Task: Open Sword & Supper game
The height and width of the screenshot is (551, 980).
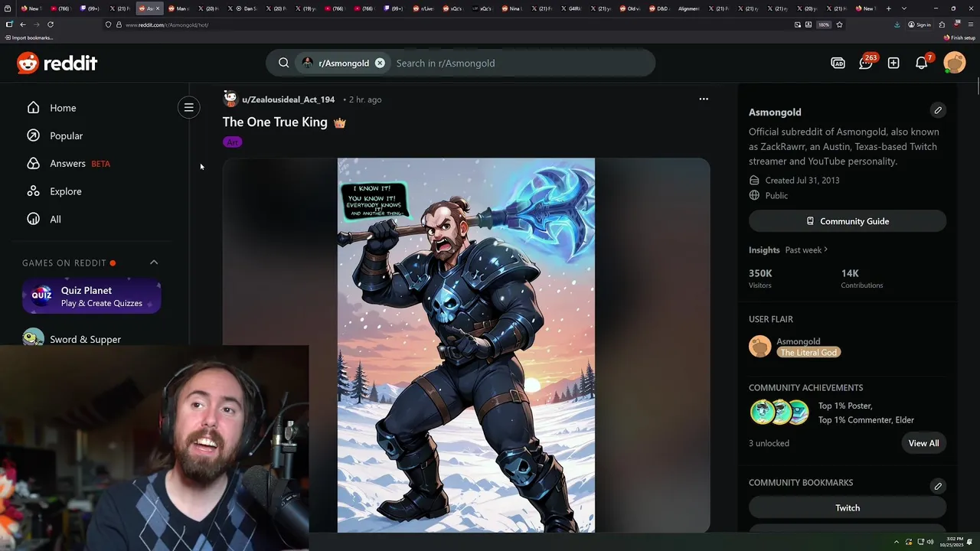Action: tap(85, 339)
